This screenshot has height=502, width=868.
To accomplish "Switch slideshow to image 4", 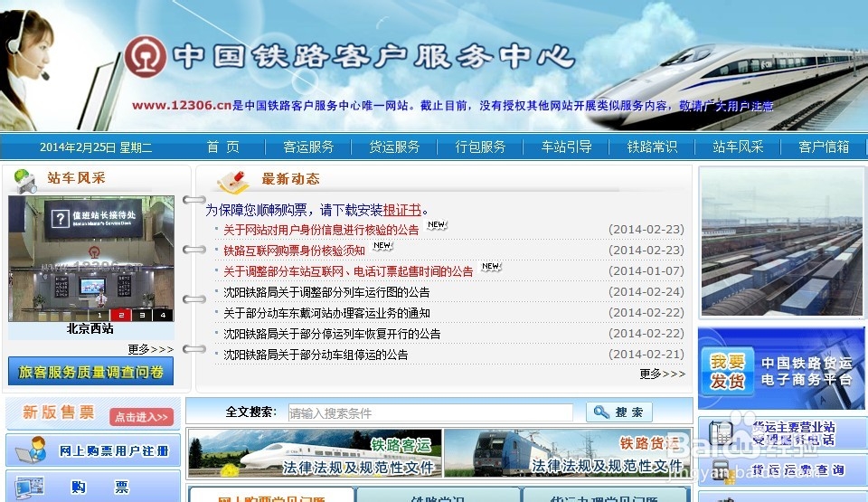I will 163,315.
